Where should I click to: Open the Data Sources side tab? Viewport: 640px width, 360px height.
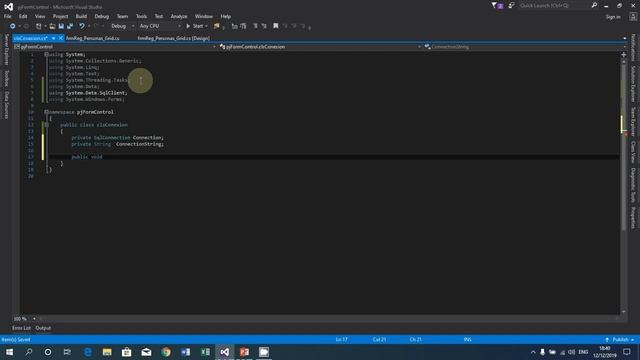point(7,105)
